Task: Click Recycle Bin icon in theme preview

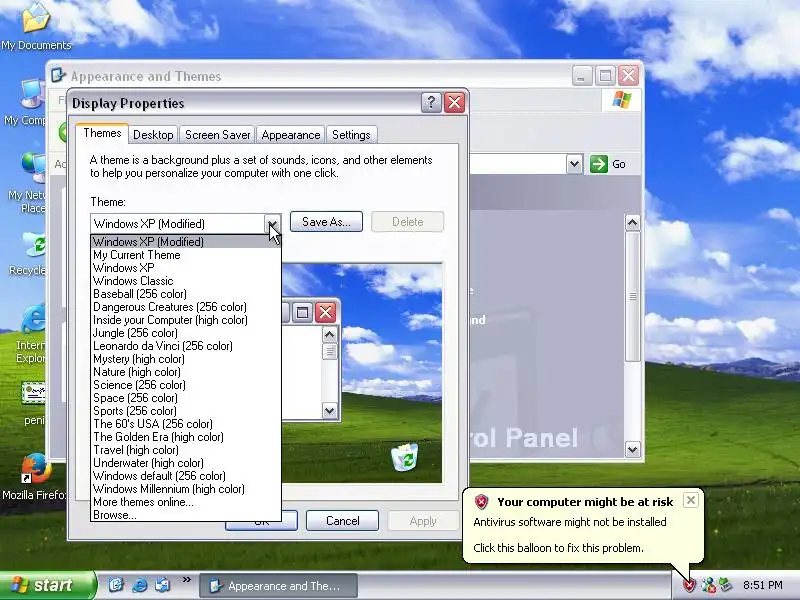Action: pyautogui.click(x=405, y=458)
